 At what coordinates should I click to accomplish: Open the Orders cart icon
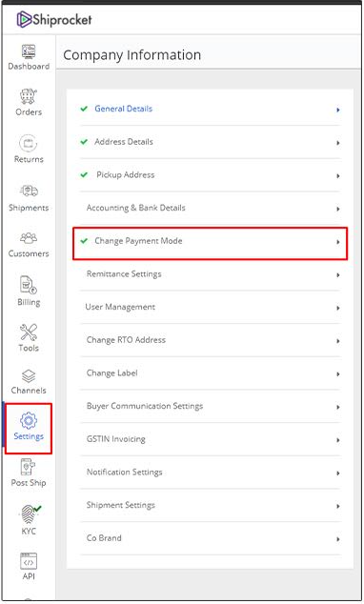[29, 96]
